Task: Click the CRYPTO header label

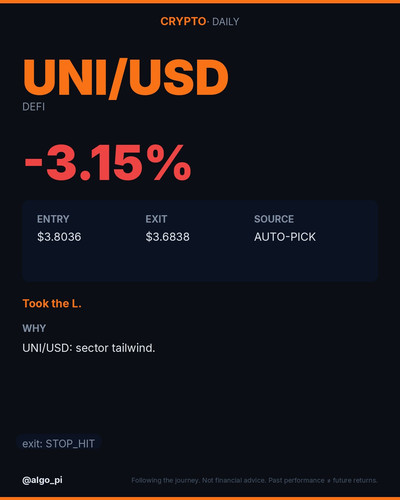Action: tap(183, 22)
